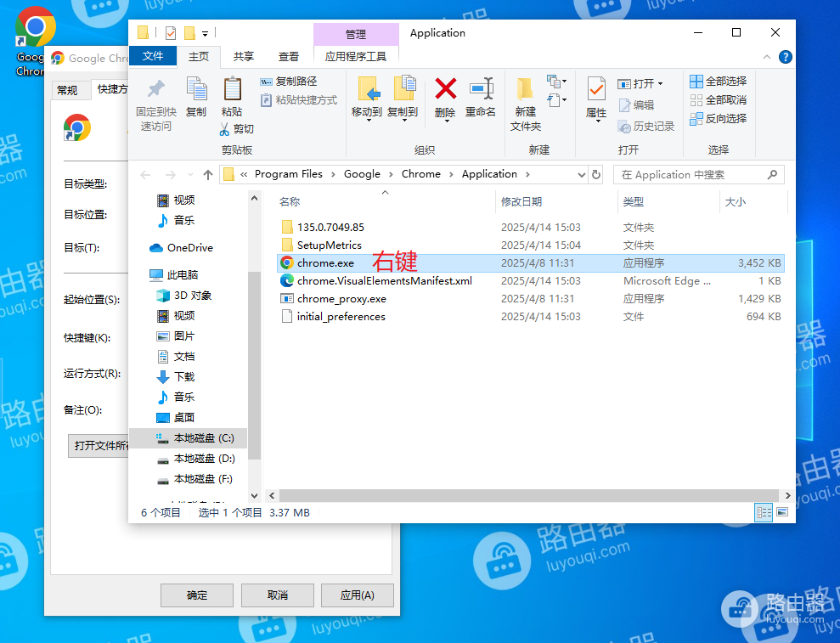Select General tab in Chrome properties window
The height and width of the screenshot is (643, 840).
67,90
